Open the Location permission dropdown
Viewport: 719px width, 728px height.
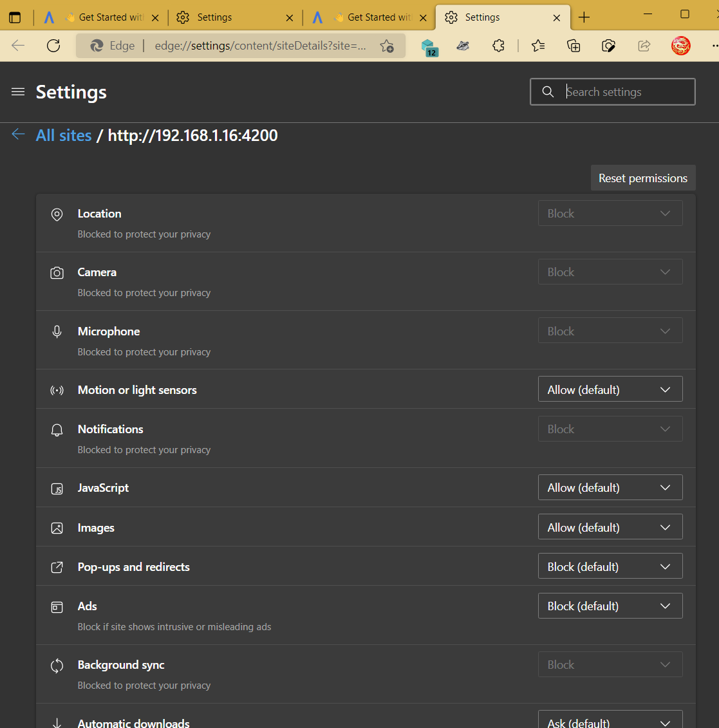tap(610, 213)
